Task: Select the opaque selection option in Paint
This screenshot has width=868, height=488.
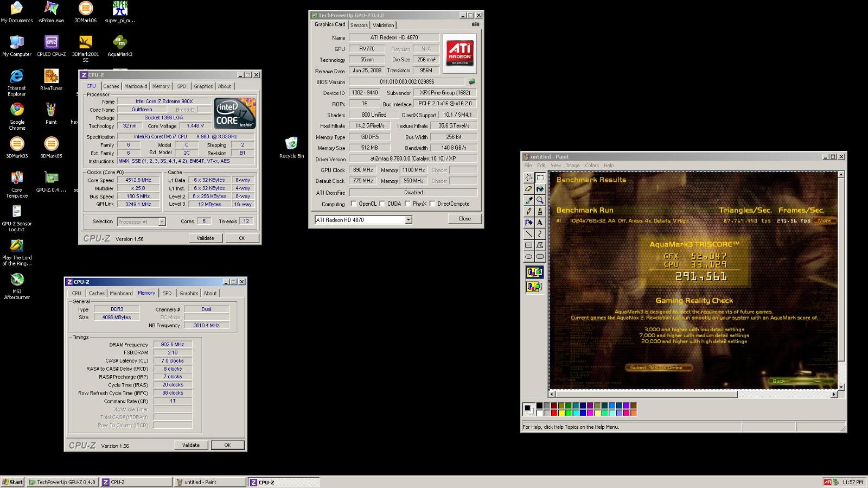Action: [x=534, y=272]
